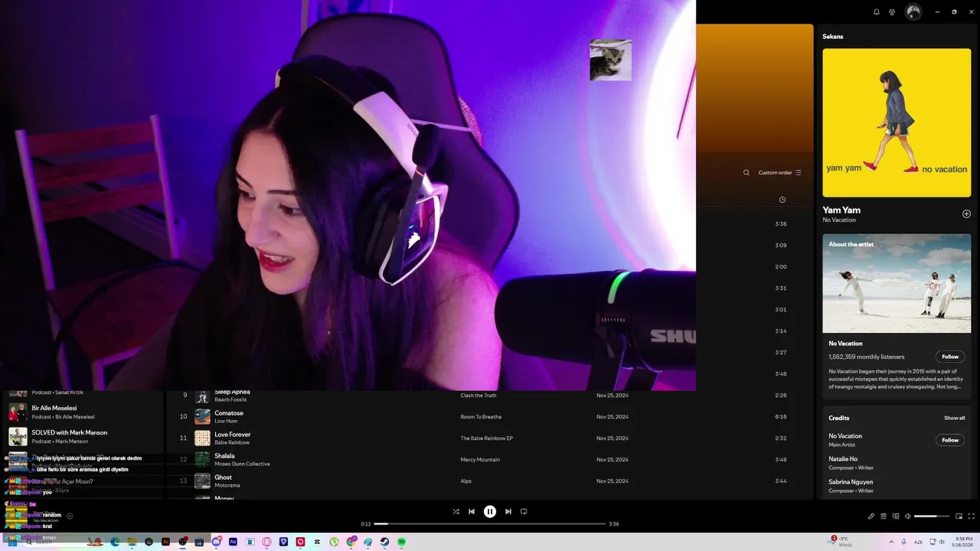Open the Custom order sort dropdown

point(779,173)
